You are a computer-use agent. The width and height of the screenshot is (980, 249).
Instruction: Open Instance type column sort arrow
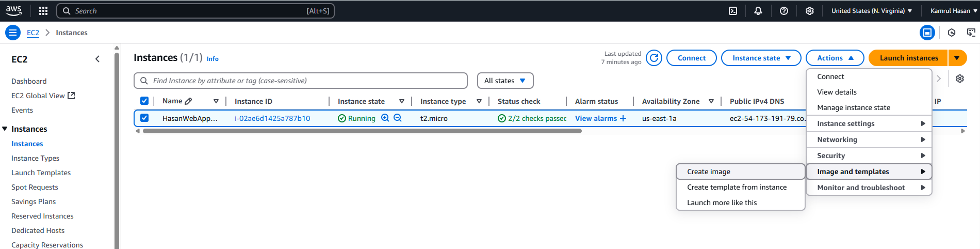tap(479, 101)
